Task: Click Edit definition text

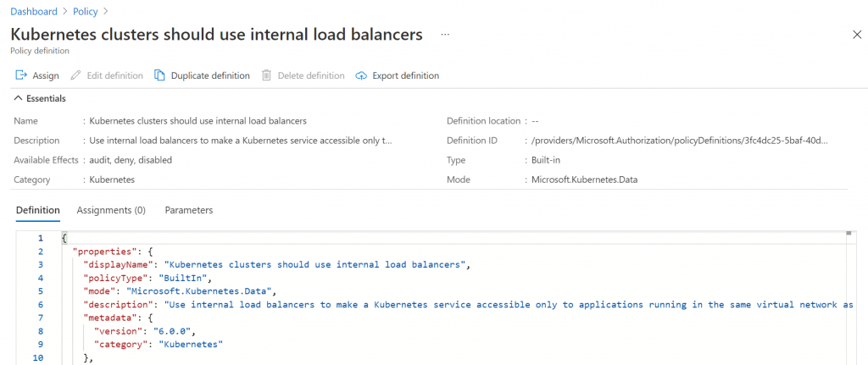Action: pos(114,75)
